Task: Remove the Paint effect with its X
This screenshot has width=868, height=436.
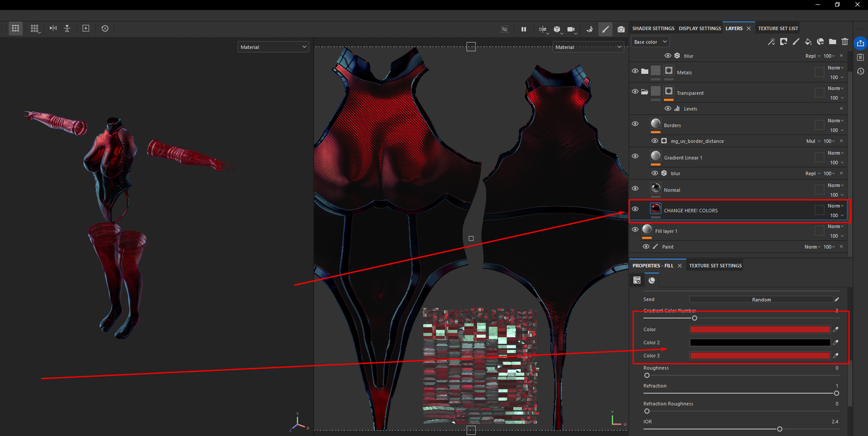Action: point(841,247)
